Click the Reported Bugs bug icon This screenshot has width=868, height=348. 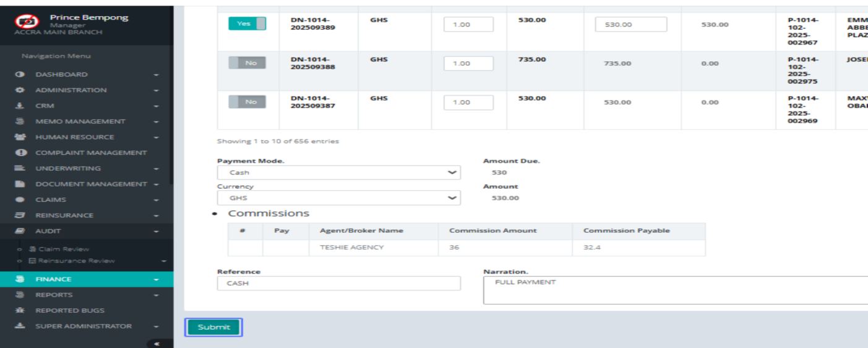(20, 310)
